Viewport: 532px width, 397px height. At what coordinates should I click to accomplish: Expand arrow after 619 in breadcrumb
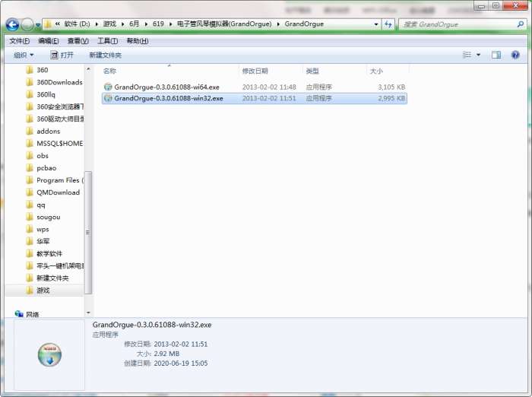pyautogui.click(x=170, y=24)
